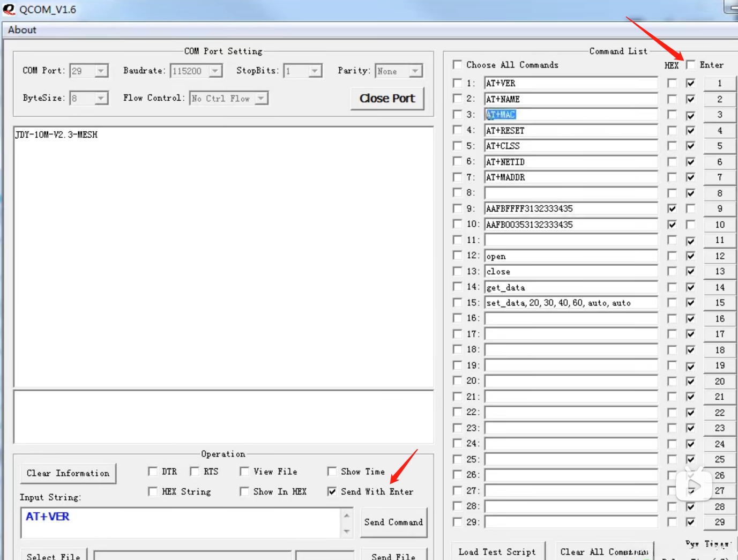Enable the Show In HEX checkbox
Screen dimensions: 738x560
coord(244,491)
